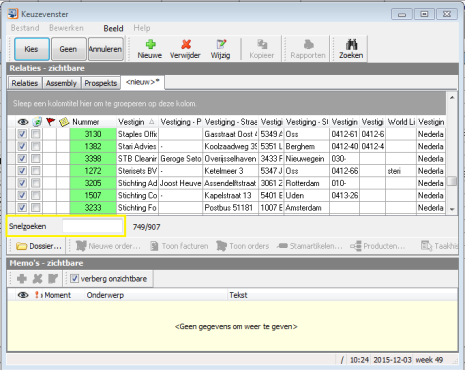This screenshot has width=465, height=370.
Task: Toggle visible checkbox for row 3233
Action: pyautogui.click(x=22, y=208)
